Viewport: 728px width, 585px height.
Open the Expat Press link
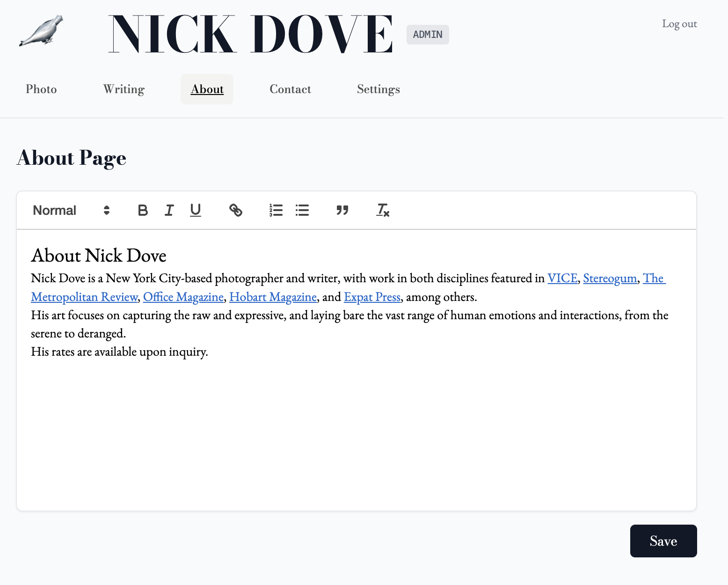pyautogui.click(x=372, y=297)
